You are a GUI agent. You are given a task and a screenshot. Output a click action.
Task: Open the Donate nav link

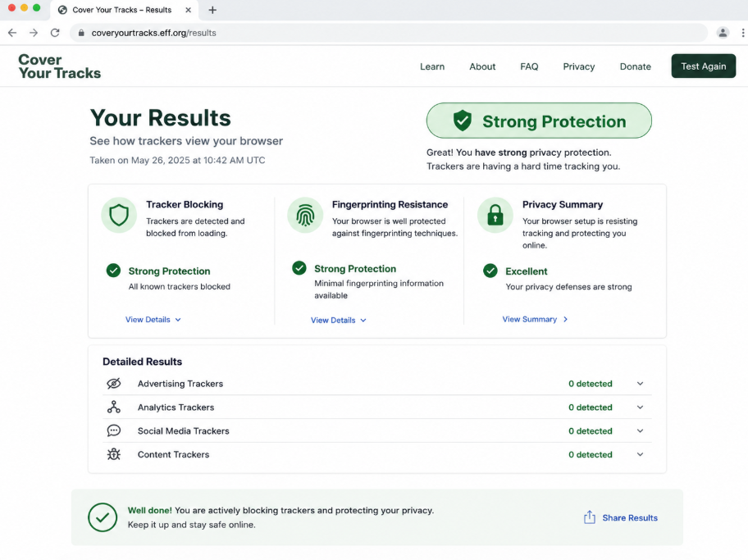636,66
